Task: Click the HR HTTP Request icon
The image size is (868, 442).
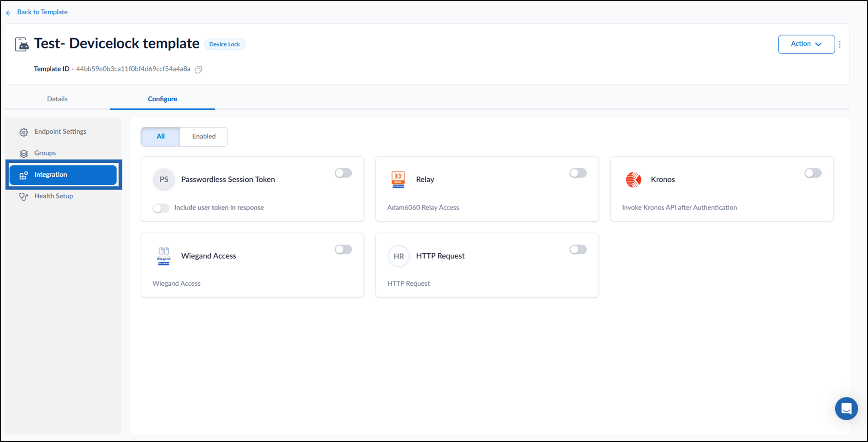Action: click(x=398, y=256)
